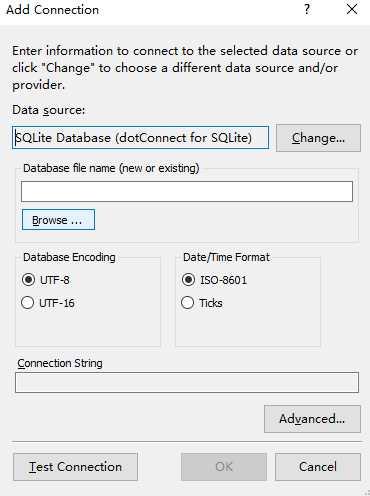
Task: Focus the SQLite Database data source field
Action: pyautogui.click(x=140, y=137)
